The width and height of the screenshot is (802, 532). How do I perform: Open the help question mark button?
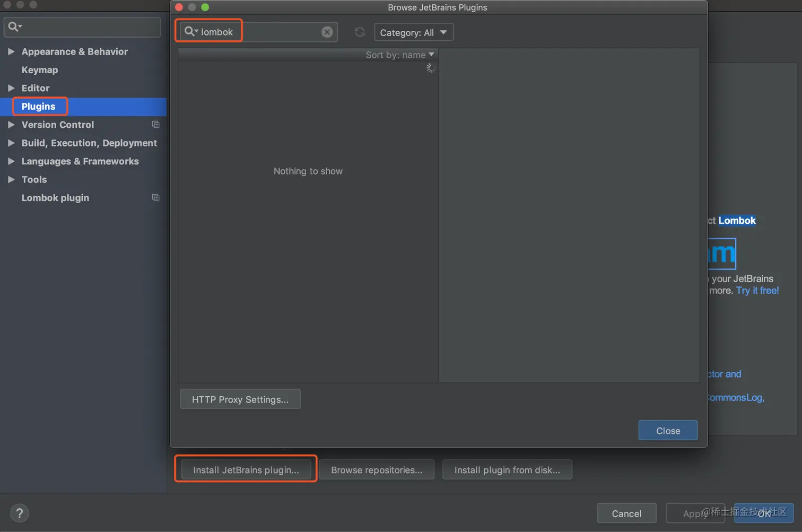(x=20, y=513)
